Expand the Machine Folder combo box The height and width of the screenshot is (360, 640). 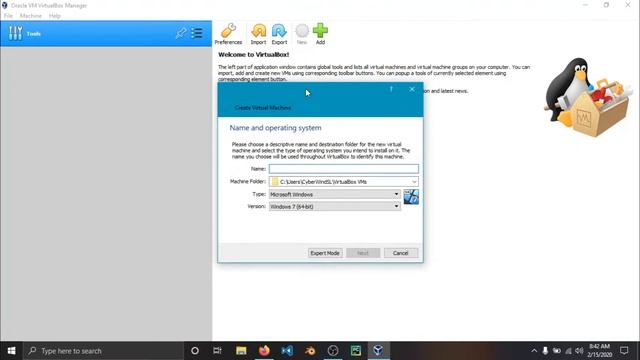(x=414, y=182)
